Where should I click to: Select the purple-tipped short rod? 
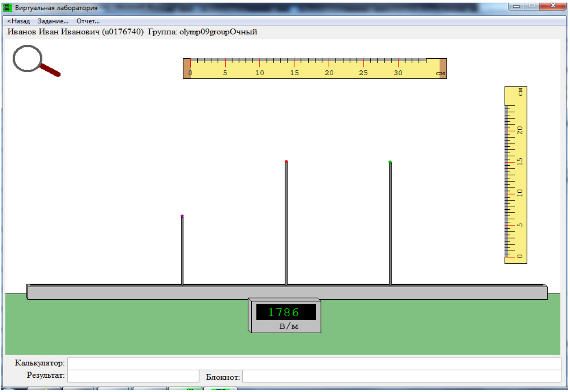[x=182, y=250]
